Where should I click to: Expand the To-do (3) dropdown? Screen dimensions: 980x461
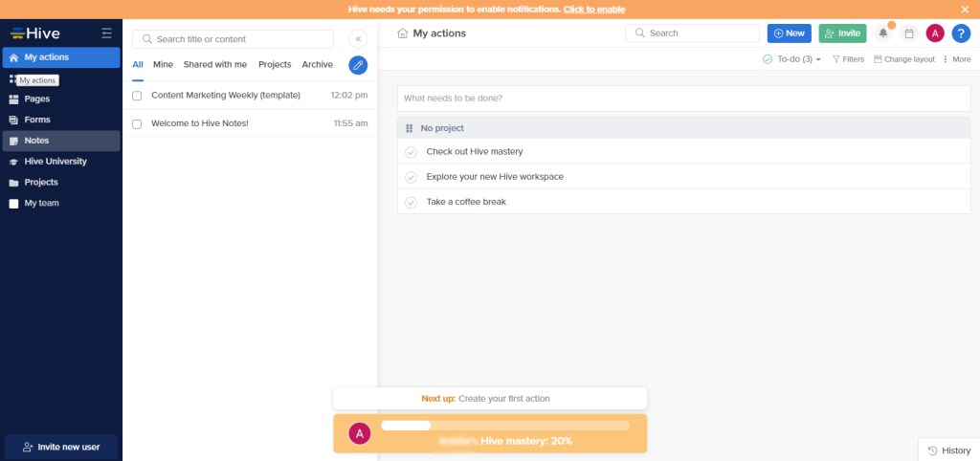point(791,59)
